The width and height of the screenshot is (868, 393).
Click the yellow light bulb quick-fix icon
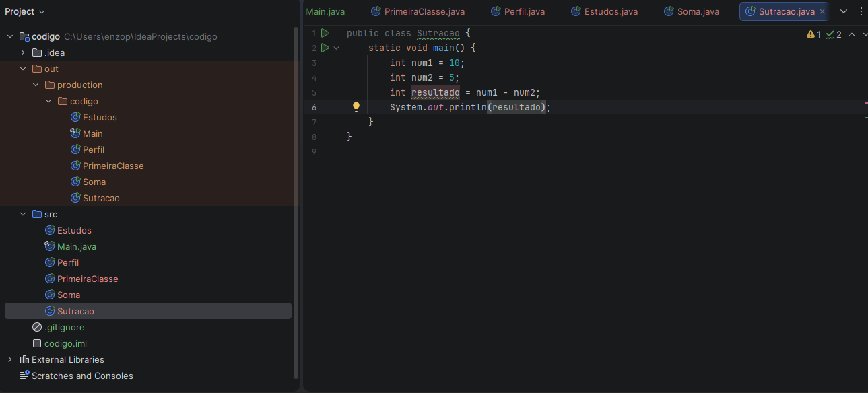point(356,107)
